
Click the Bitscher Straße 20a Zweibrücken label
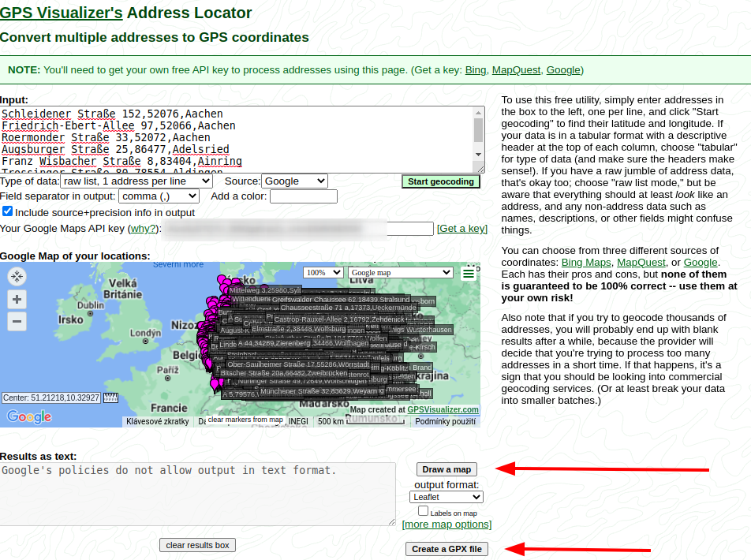click(284, 373)
